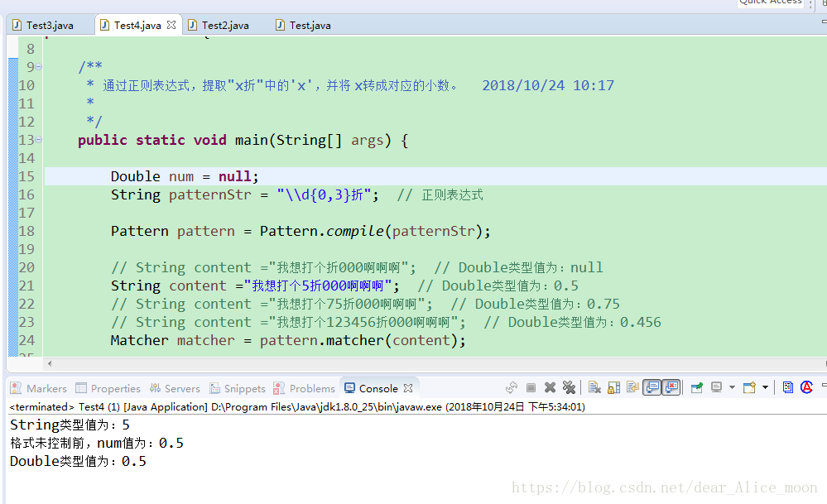Click the colored lines document icon
Image resolution: width=827 pixels, height=504 pixels.
pyautogui.click(x=787, y=387)
